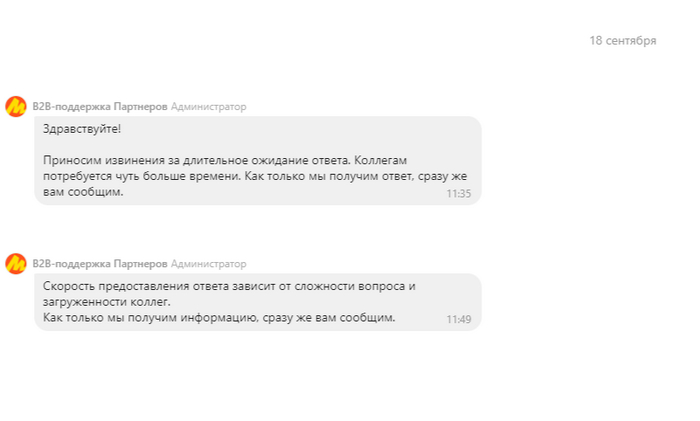Click the line Как только мы получим информацию

tap(150, 318)
